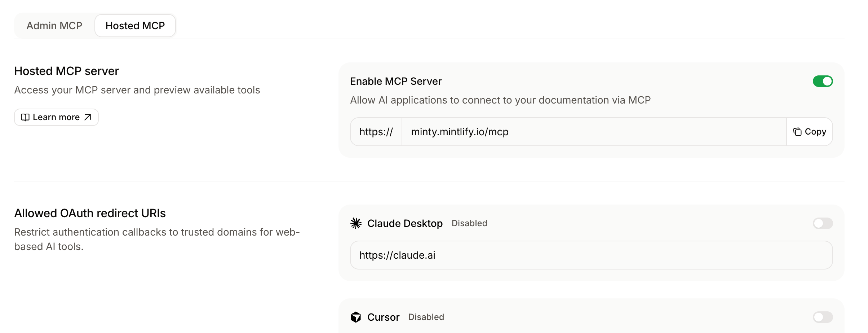Click the copy icon beside Copy
The width and height of the screenshot is (868, 333).
point(797,132)
